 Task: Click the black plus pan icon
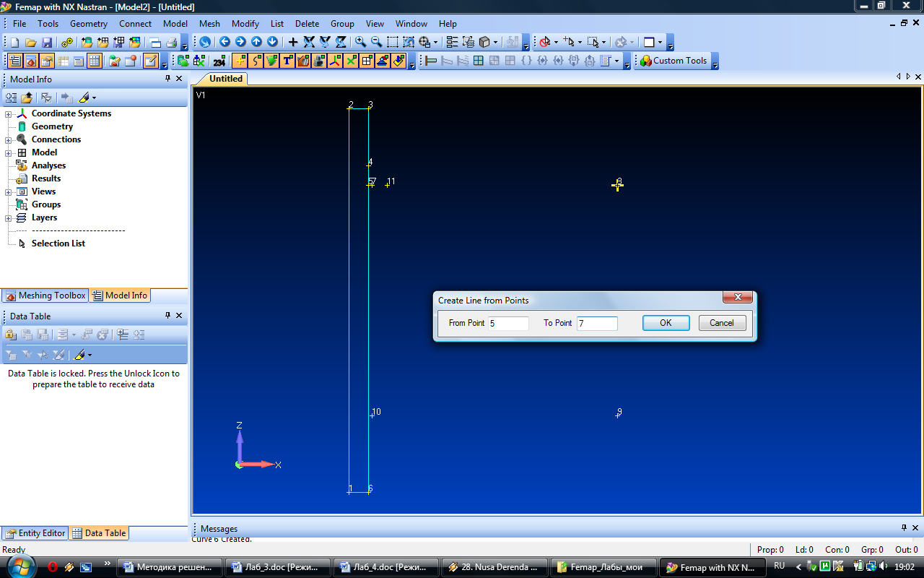click(293, 42)
